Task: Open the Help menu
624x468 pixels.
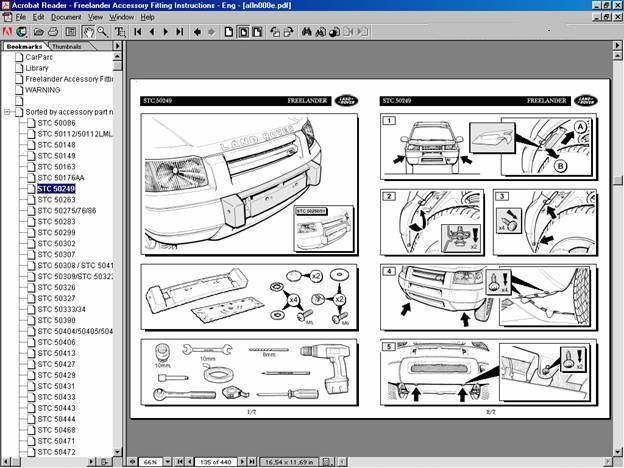Action: 148,17
